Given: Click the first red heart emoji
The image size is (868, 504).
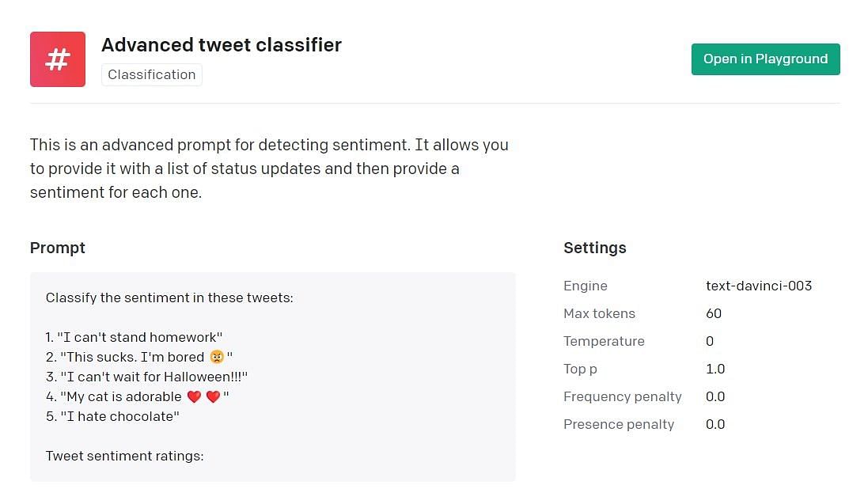Looking at the screenshot, I should coord(195,396).
